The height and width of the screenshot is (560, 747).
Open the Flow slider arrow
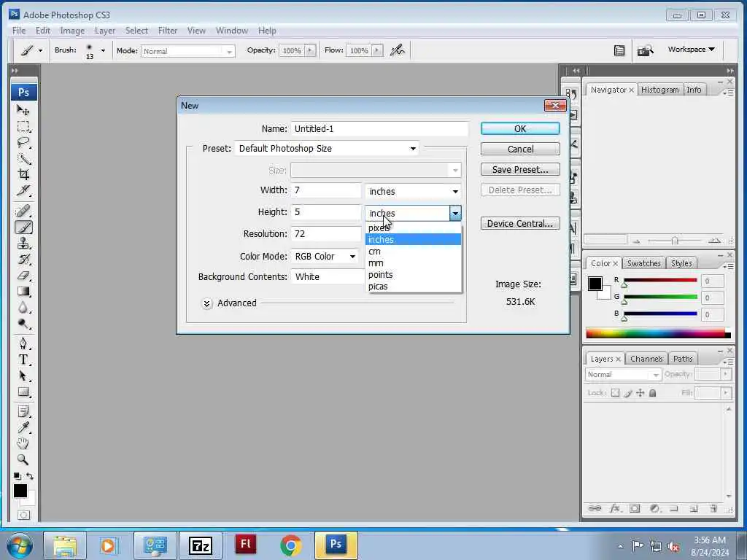click(377, 50)
